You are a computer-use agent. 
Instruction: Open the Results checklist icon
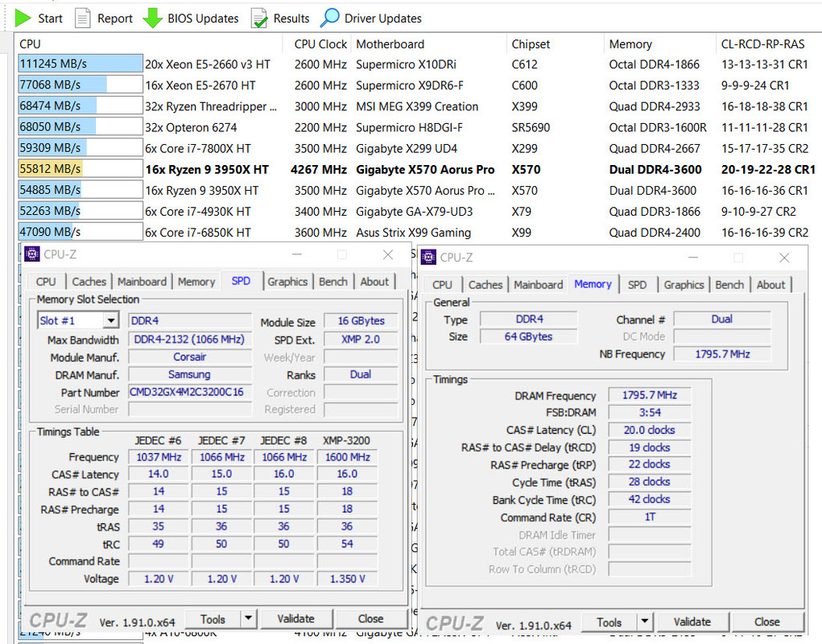point(259,19)
